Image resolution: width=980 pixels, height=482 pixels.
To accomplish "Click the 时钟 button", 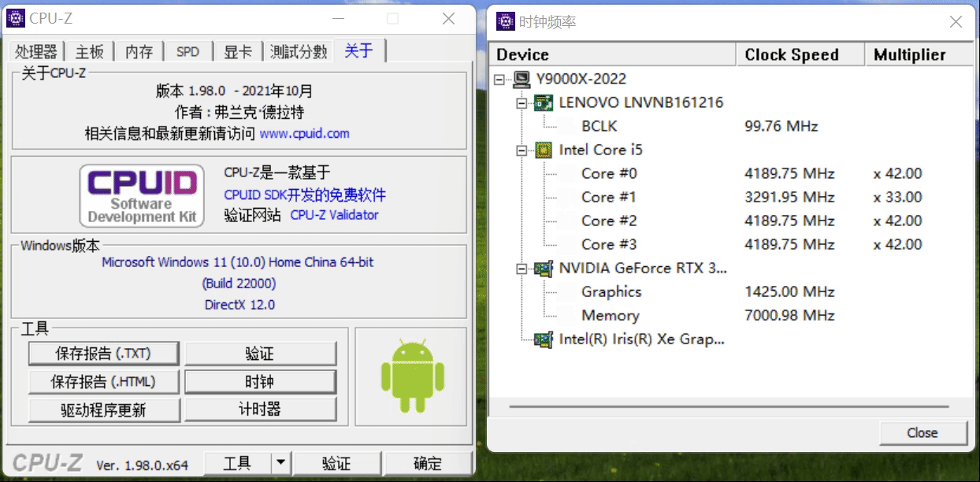I will pos(260,382).
